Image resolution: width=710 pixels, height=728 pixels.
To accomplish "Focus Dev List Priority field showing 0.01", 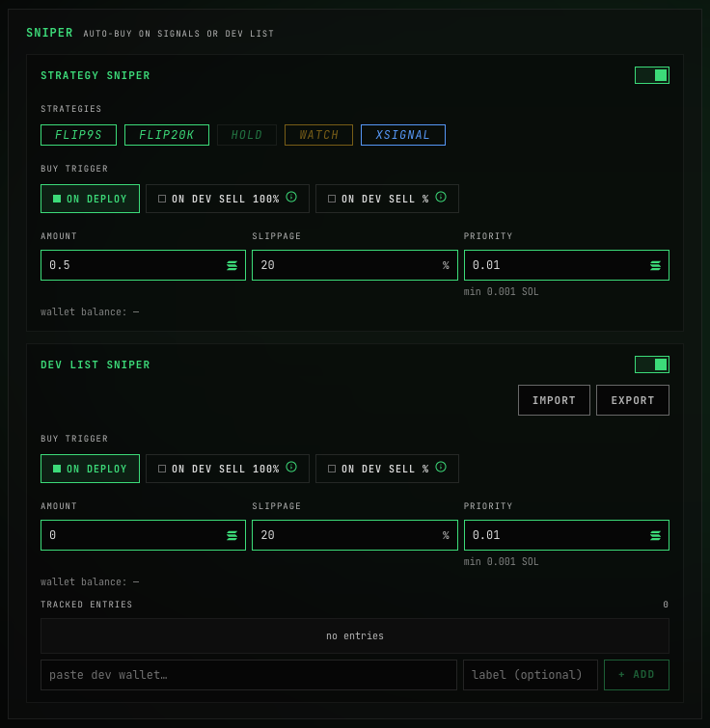I will [566, 535].
